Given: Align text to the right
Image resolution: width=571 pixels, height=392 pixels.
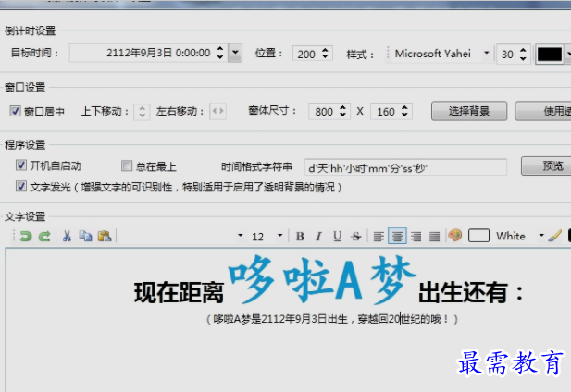Looking at the screenshot, I should 416,237.
